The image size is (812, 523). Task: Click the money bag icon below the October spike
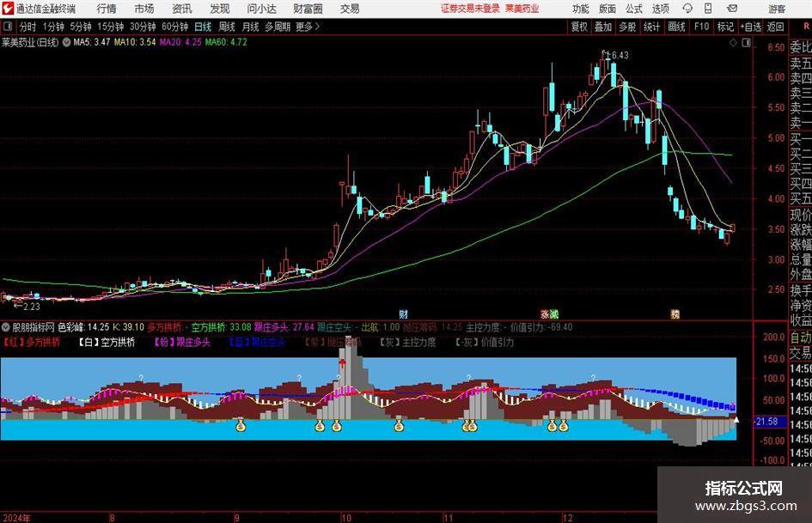click(337, 426)
